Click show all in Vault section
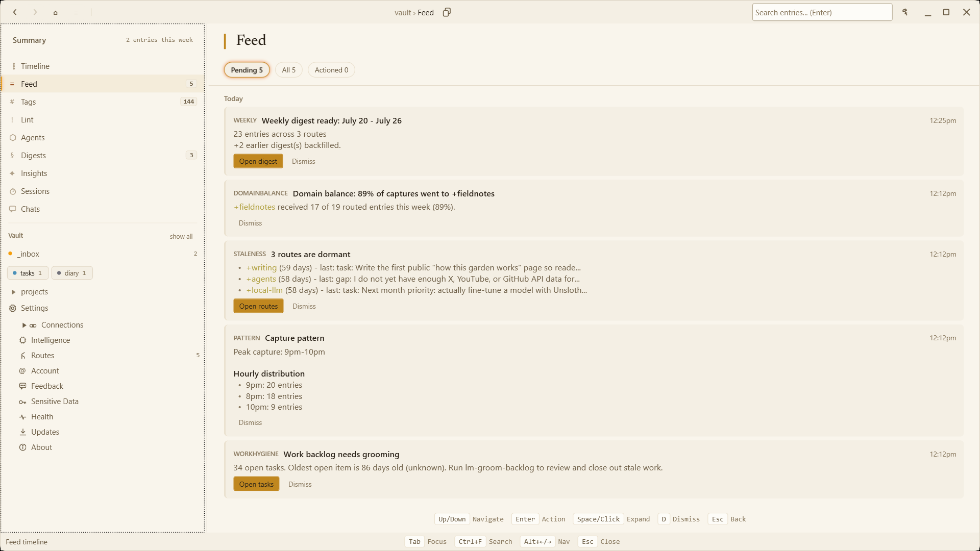This screenshot has width=980, height=551. (181, 236)
